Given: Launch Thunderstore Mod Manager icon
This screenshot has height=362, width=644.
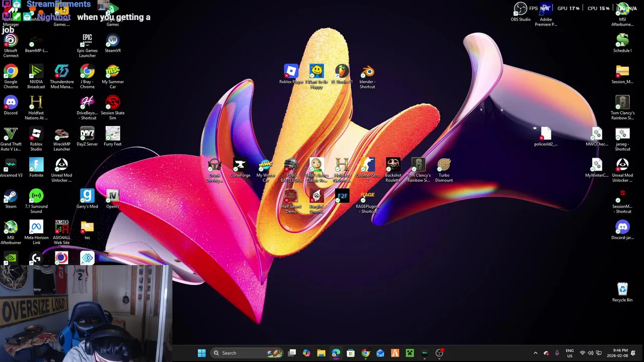Looking at the screenshot, I should click(61, 76).
